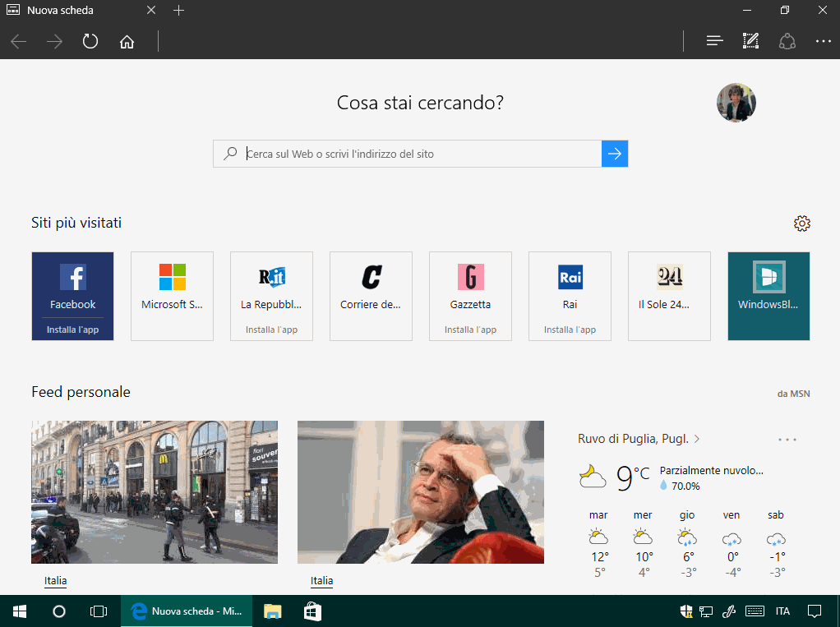The image size is (840, 627).
Task: Install the Gazzetta app
Action: (470, 330)
